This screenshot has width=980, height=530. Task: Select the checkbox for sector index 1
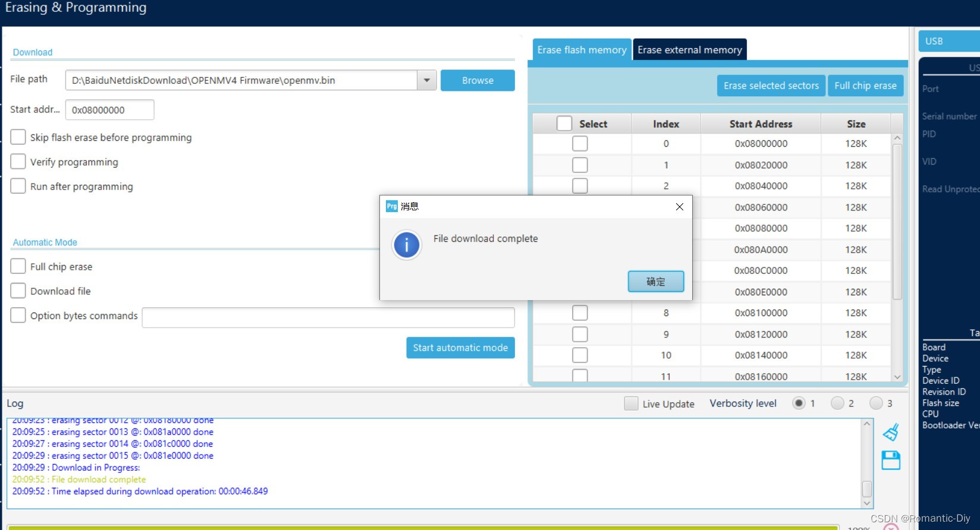pyautogui.click(x=580, y=165)
